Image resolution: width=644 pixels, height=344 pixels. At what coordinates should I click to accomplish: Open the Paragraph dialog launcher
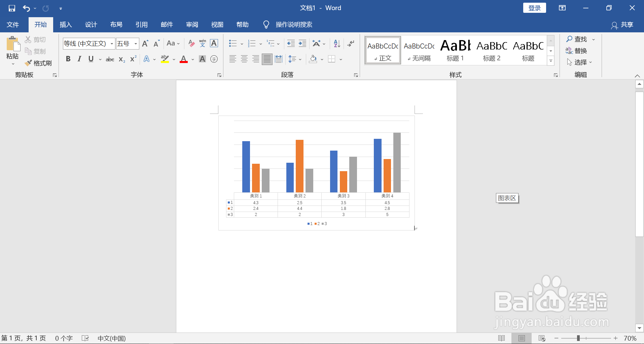[x=356, y=75]
